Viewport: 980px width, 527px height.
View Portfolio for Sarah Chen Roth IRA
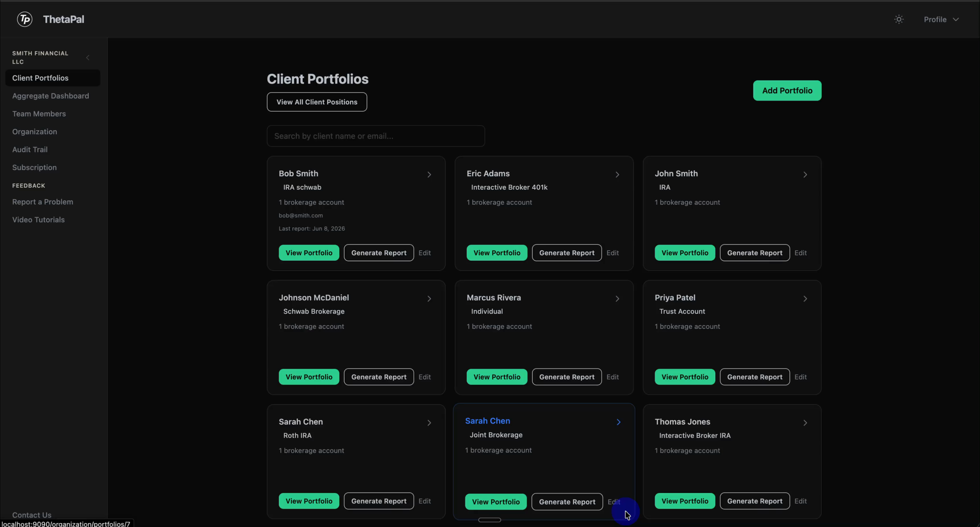[x=309, y=501]
